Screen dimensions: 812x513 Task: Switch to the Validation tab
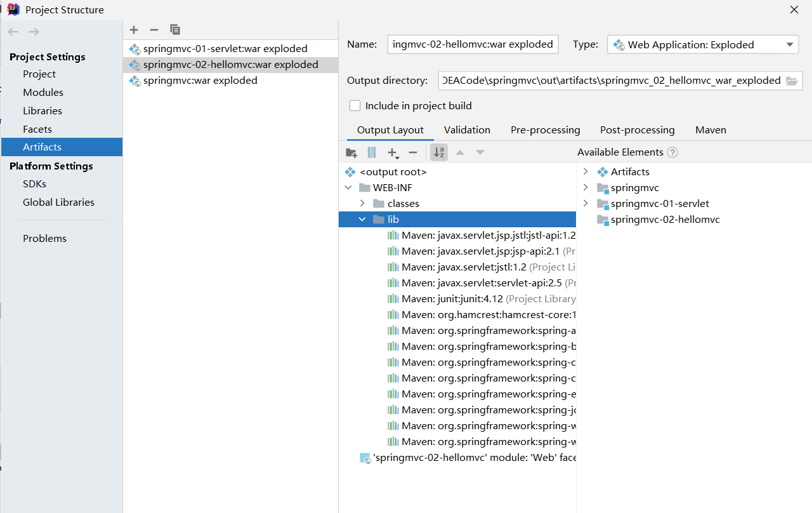point(467,130)
